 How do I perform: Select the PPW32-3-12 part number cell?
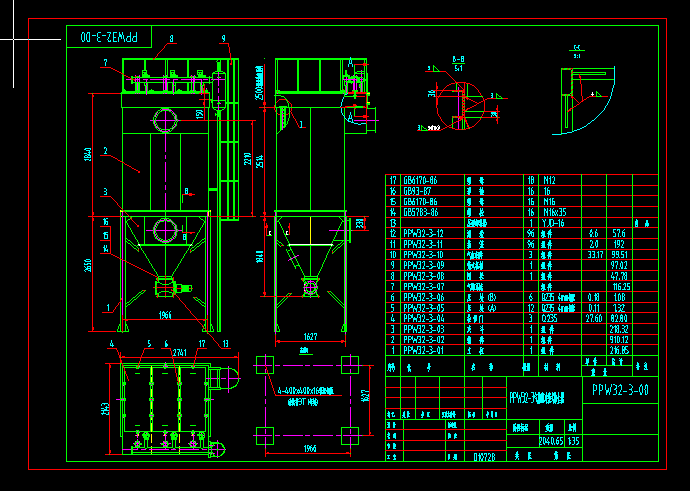click(x=423, y=234)
